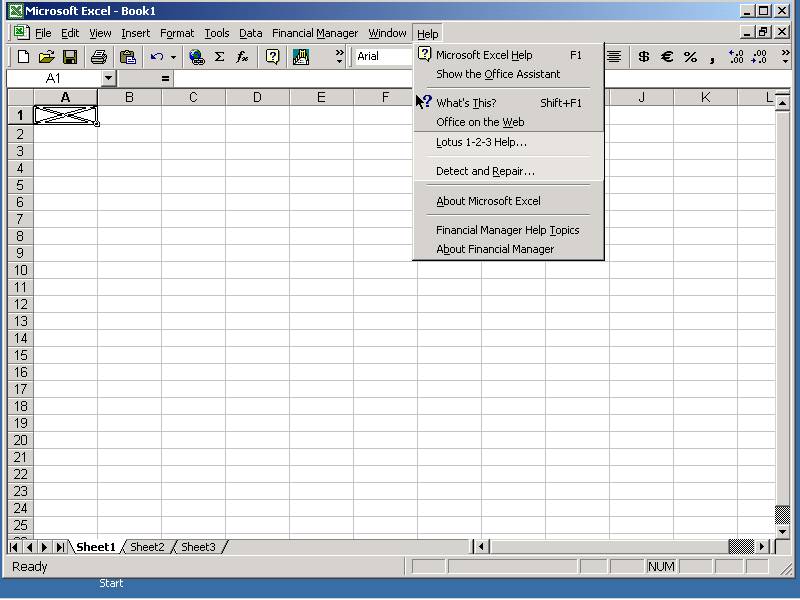Screen dimensions: 800x600
Task: Choose Detect and Repair from Help menu
Action: coord(485,171)
